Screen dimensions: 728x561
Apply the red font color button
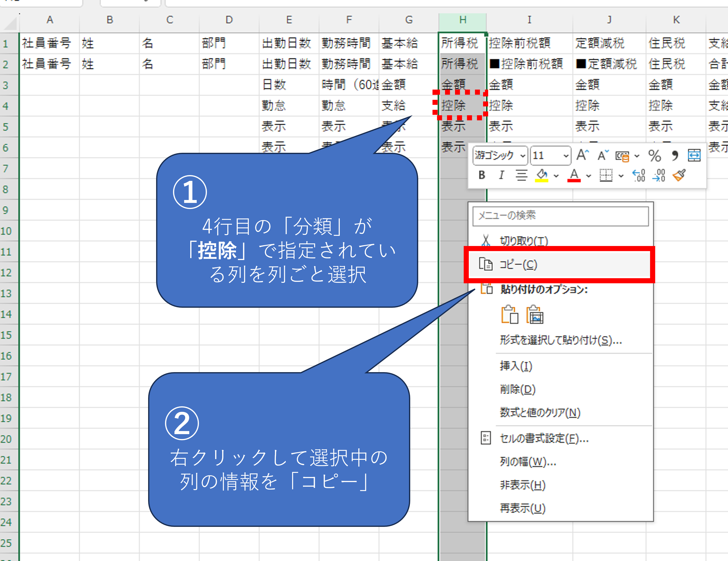click(574, 175)
